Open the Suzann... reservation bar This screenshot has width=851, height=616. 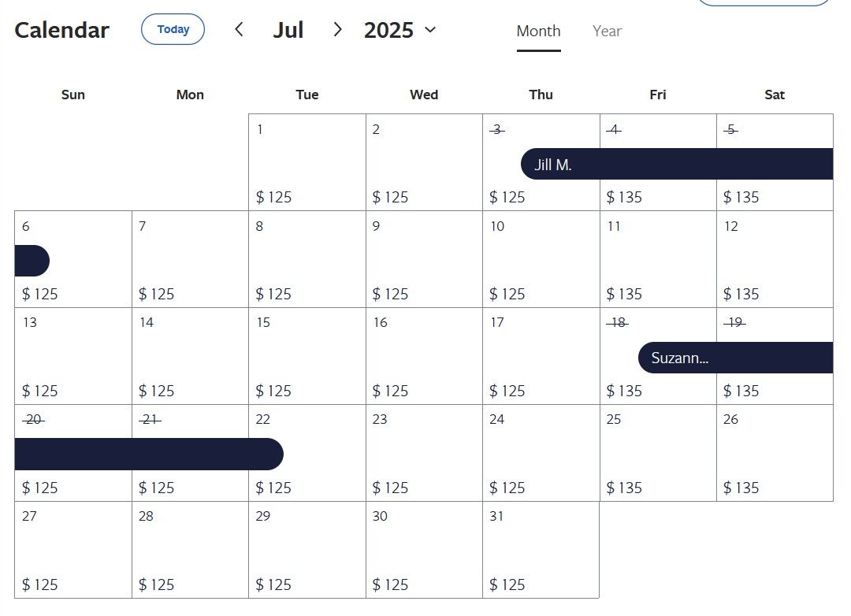click(735, 358)
